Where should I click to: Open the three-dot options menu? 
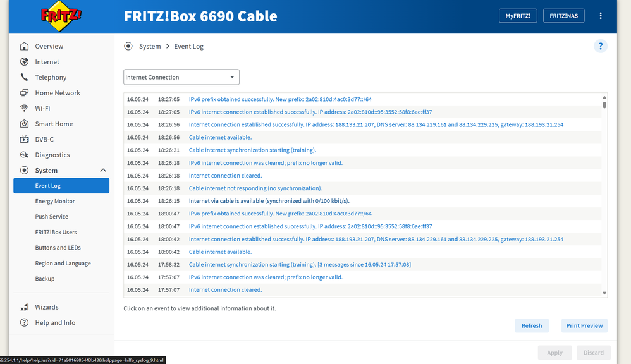point(601,16)
